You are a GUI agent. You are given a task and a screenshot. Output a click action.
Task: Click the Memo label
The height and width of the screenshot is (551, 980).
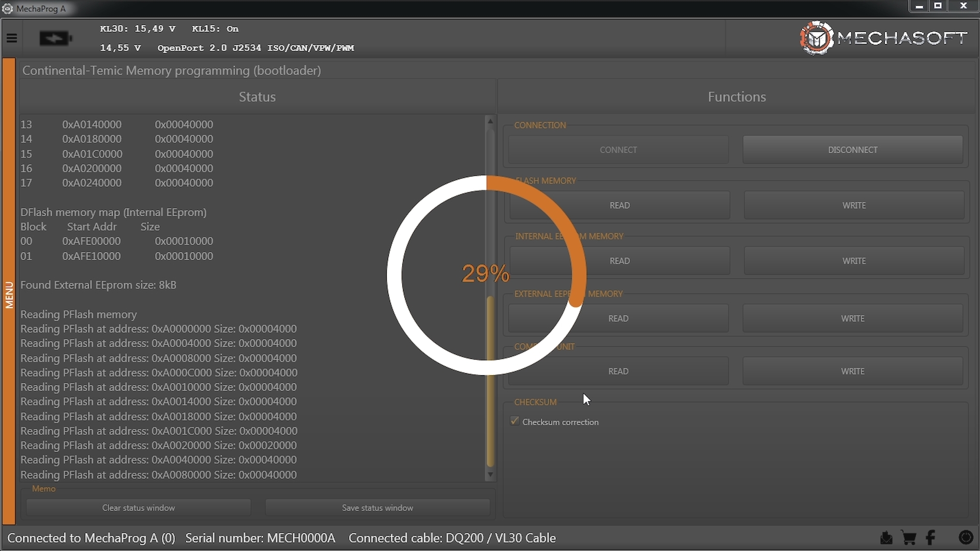43,489
